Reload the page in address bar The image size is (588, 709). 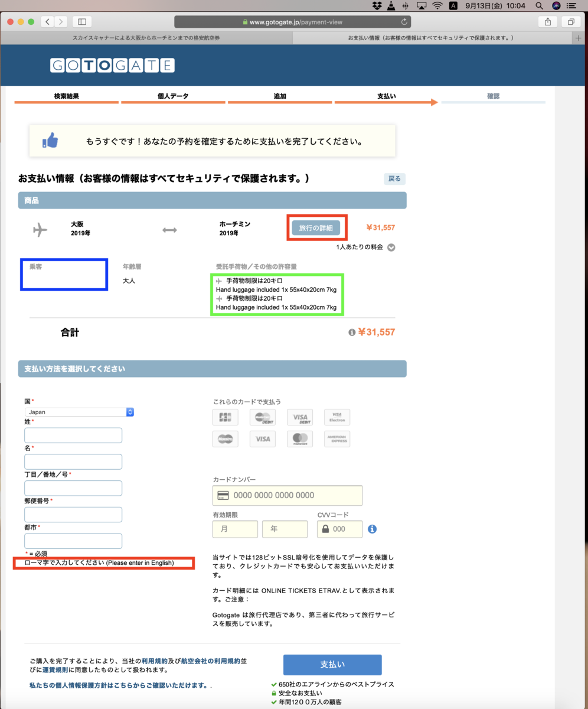[x=404, y=22]
